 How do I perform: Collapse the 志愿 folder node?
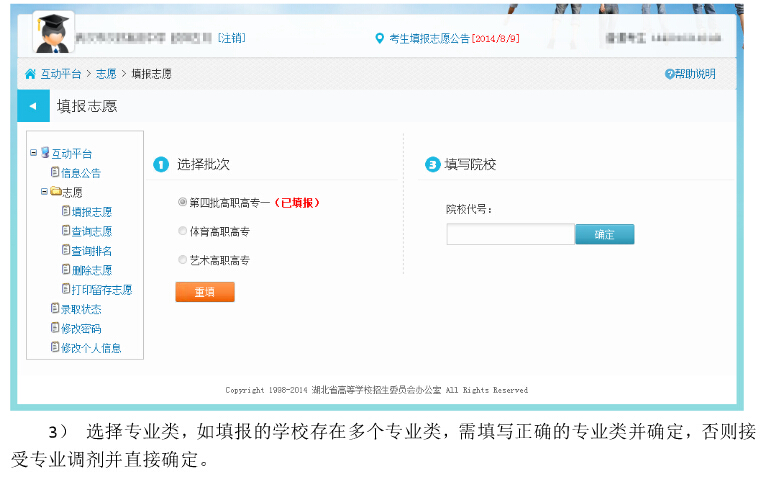pos(44,192)
